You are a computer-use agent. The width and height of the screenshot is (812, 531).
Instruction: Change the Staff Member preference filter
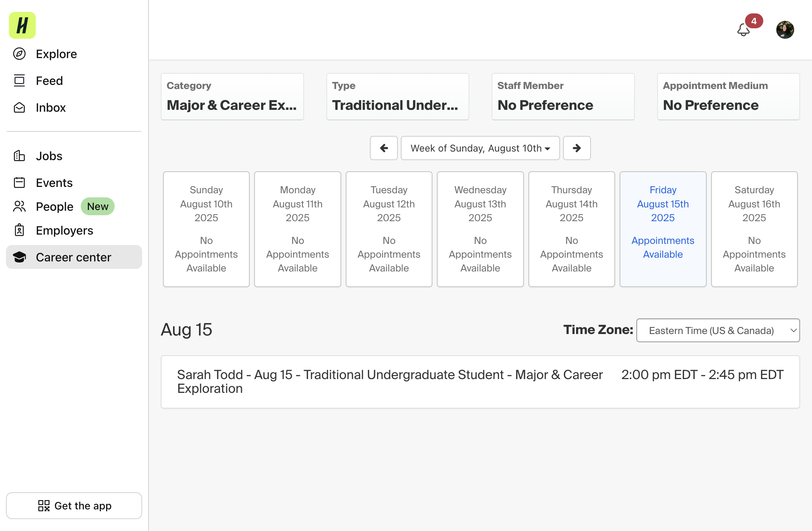pos(563,97)
